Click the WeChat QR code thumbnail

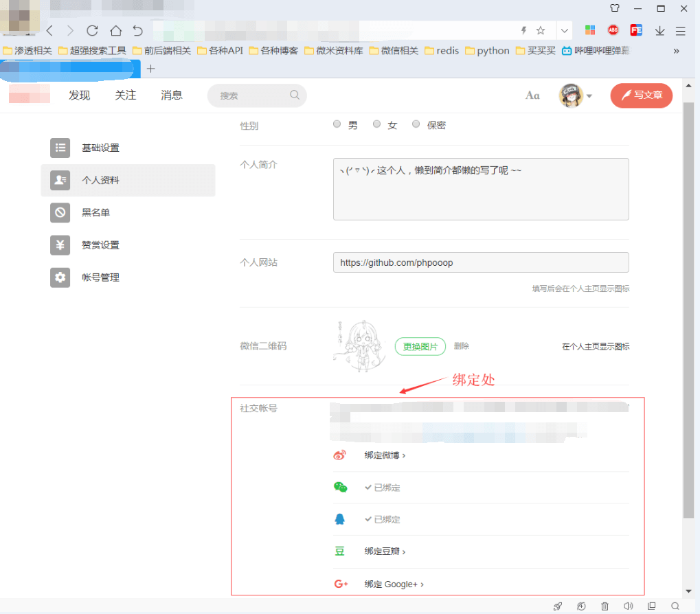point(360,346)
